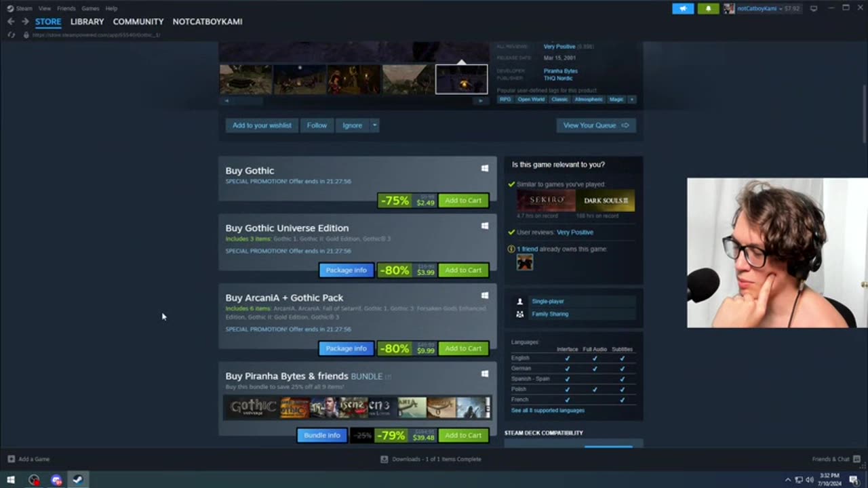
Task: Show hidden system tray icons chevron
Action: pos(788,480)
